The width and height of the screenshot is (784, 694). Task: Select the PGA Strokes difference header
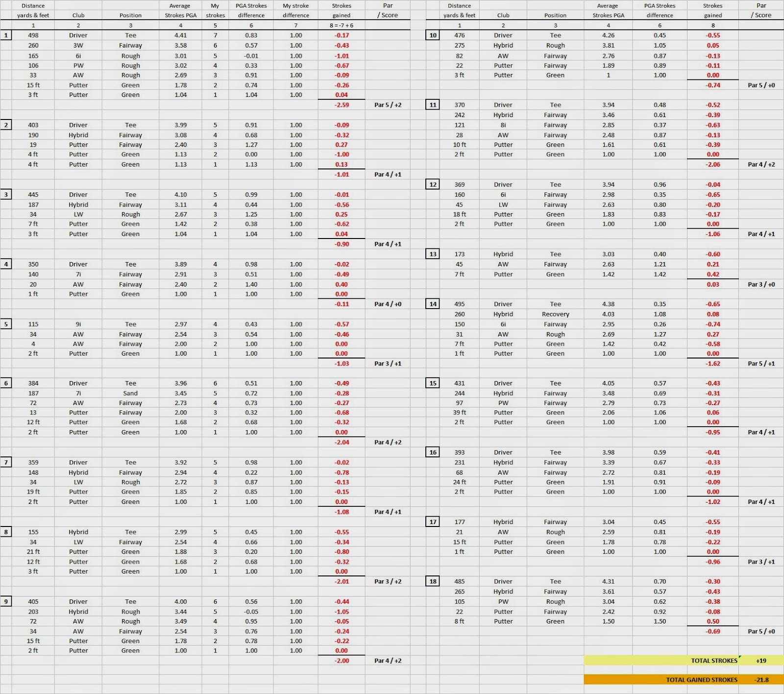click(x=251, y=10)
